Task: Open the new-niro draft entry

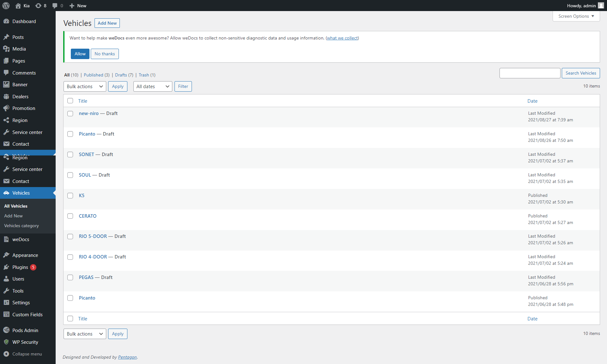Action: (x=89, y=113)
